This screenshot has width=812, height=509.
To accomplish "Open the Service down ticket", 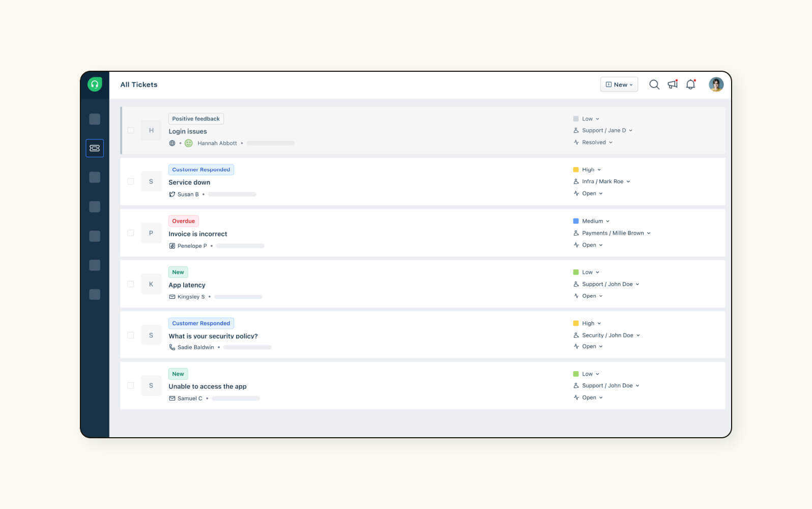I will pyautogui.click(x=189, y=182).
